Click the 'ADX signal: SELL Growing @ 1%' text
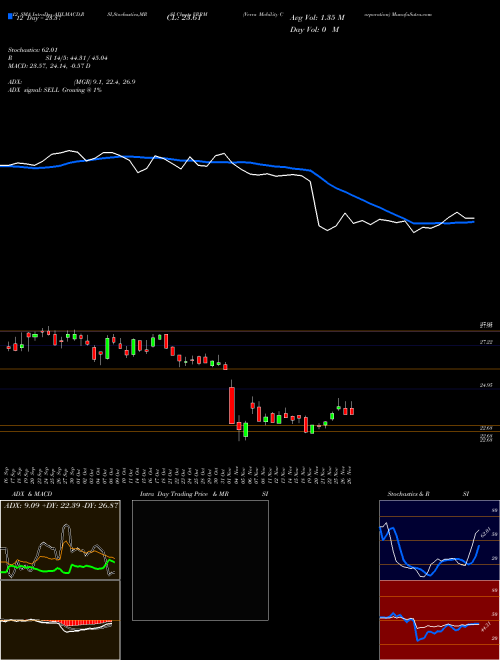 55,90
